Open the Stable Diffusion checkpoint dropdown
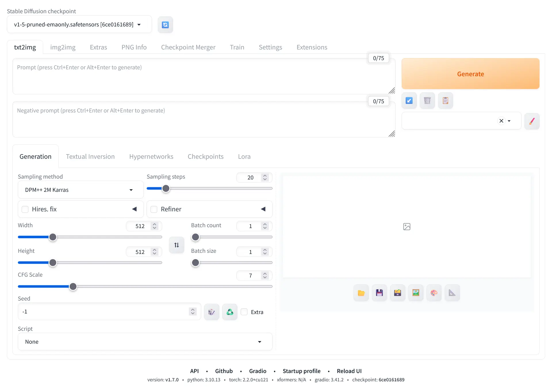 [79, 24]
